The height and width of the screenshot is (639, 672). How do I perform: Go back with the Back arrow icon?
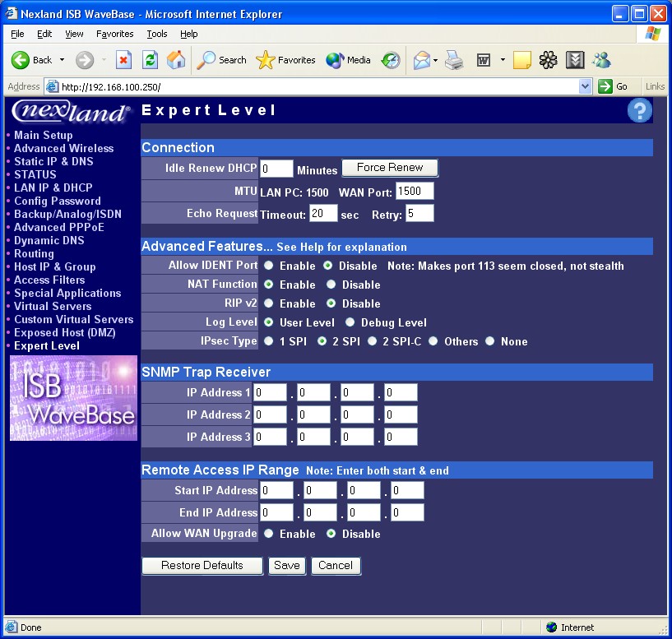coord(20,60)
